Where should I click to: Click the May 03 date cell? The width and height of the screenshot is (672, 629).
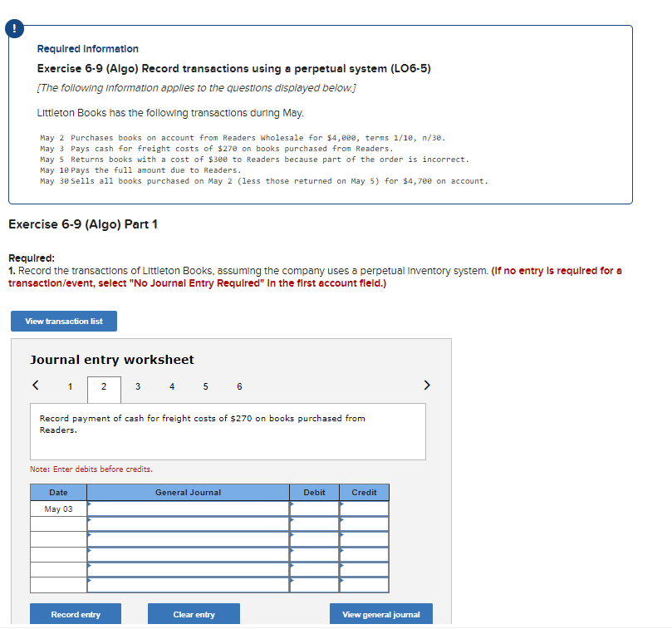pyautogui.click(x=58, y=509)
